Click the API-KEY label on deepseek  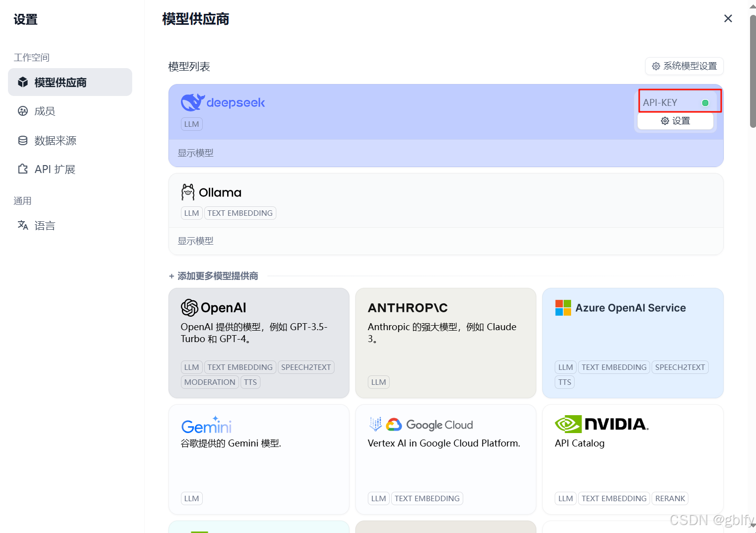pos(660,102)
